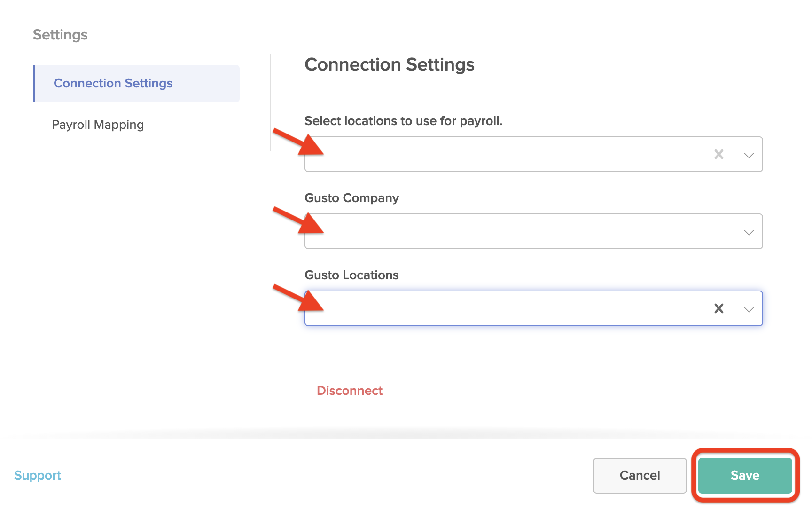This screenshot has width=812, height=519.
Task: Clear the Gusto Locations selection
Action: coord(718,308)
